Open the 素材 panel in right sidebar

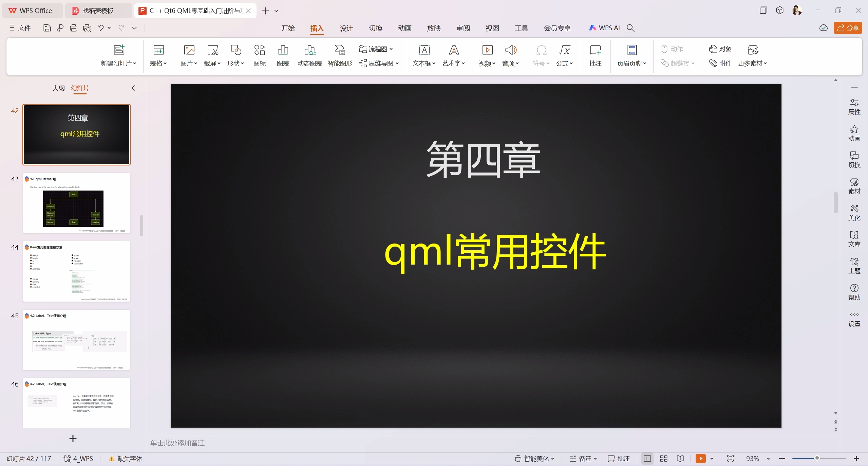(854, 185)
